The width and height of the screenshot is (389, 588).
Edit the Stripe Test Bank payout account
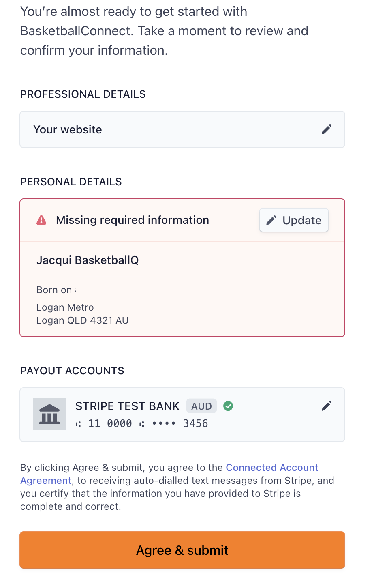pos(327,406)
